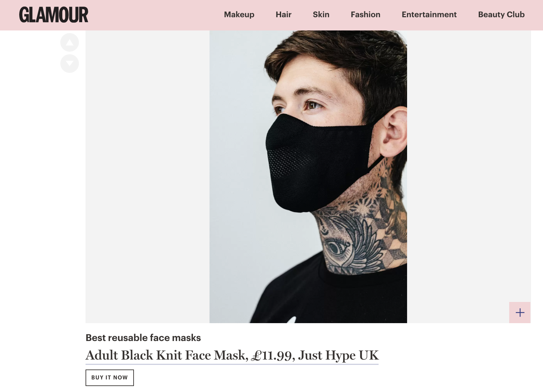Click the up arrow gallery navigation icon
Screen dimensions: 543x392
click(70, 42)
